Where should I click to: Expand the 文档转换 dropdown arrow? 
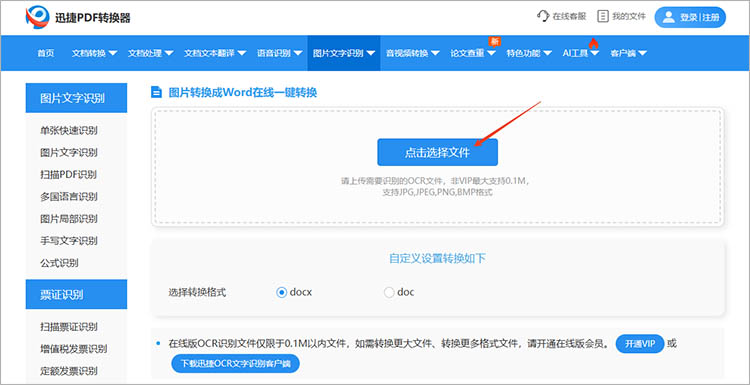[x=113, y=53]
